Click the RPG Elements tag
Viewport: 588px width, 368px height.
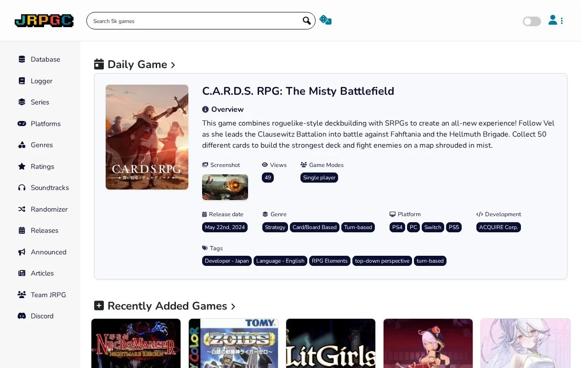pyautogui.click(x=330, y=261)
